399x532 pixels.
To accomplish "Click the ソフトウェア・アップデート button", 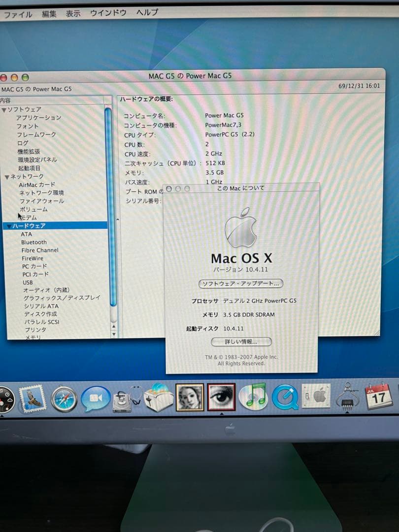I will 241,284.
